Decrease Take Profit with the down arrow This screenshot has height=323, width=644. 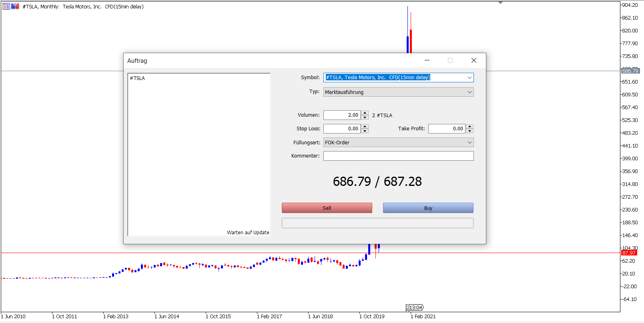[470, 131]
